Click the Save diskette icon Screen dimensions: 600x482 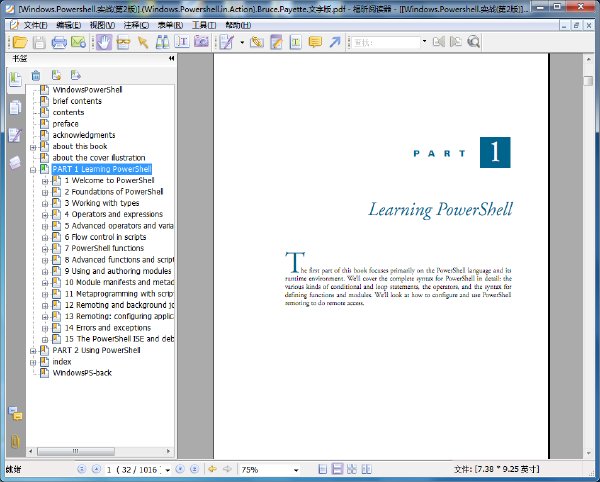pos(39,42)
